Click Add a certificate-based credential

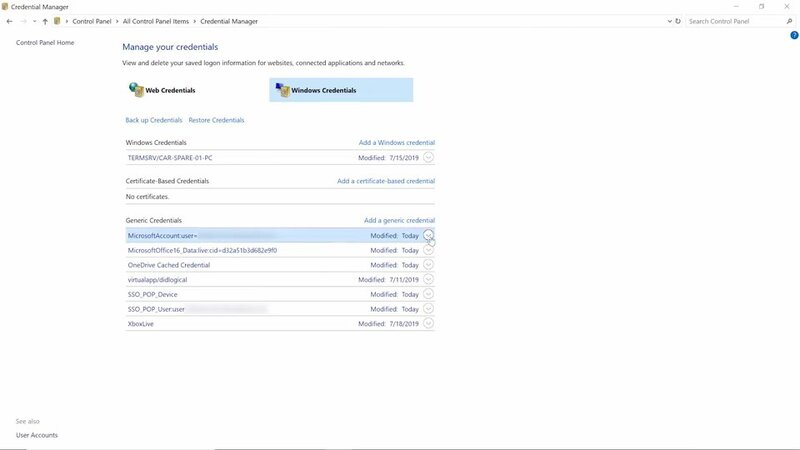(x=386, y=181)
